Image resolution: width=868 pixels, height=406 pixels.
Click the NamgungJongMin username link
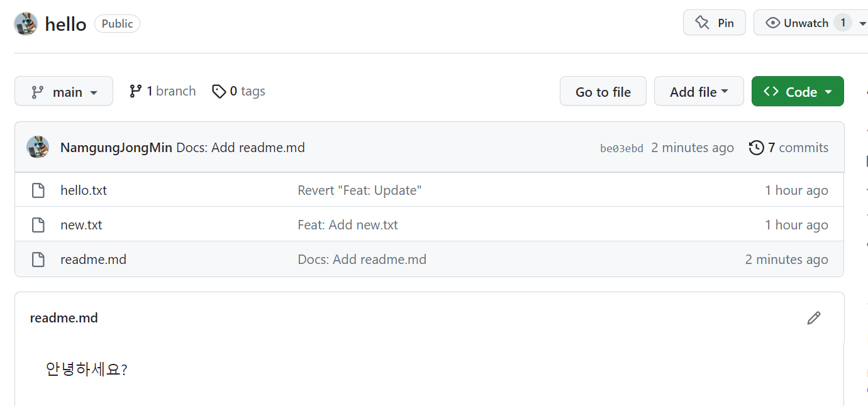coord(116,148)
